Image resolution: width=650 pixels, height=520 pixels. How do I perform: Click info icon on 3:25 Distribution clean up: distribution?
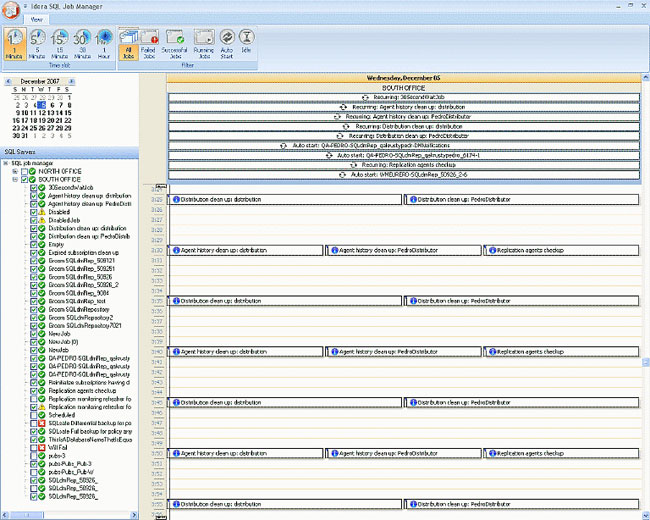click(176, 199)
